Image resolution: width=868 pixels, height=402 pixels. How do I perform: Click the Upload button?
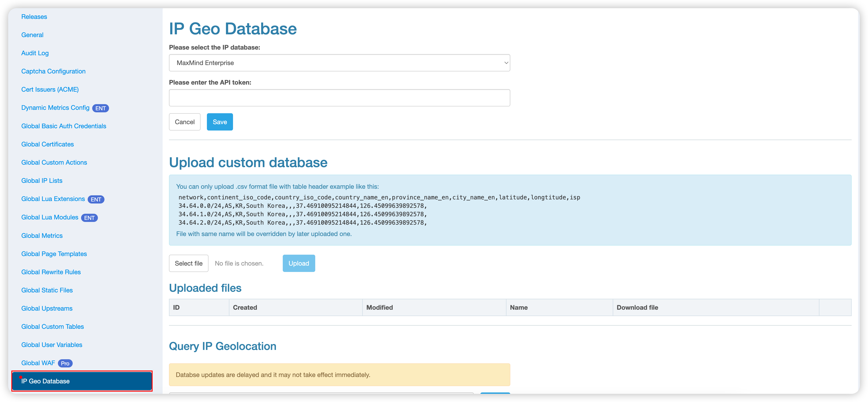click(x=299, y=263)
